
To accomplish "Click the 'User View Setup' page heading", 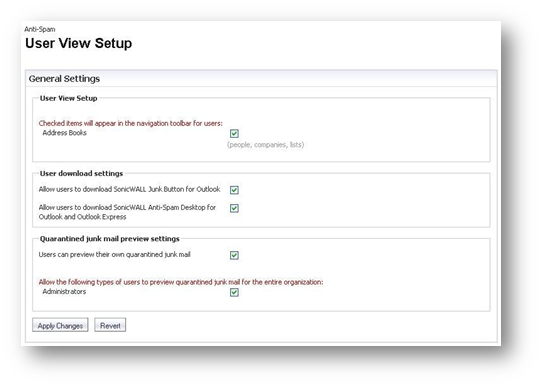I will pyautogui.click(x=79, y=43).
